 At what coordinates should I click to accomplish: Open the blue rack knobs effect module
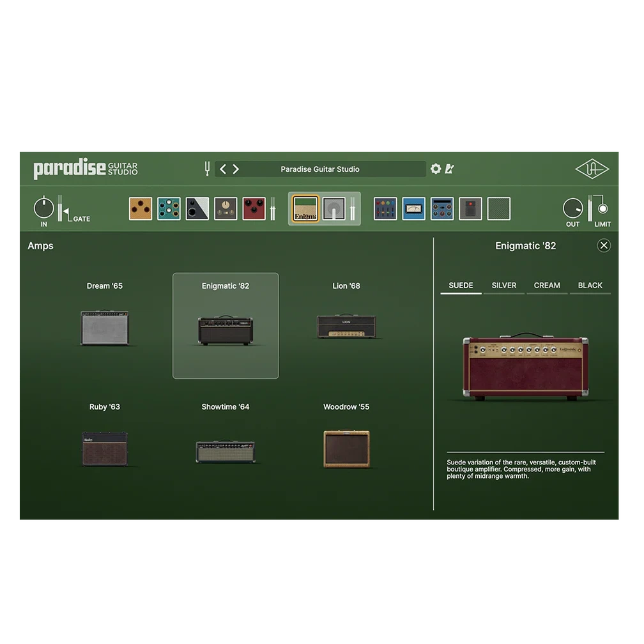[442, 209]
